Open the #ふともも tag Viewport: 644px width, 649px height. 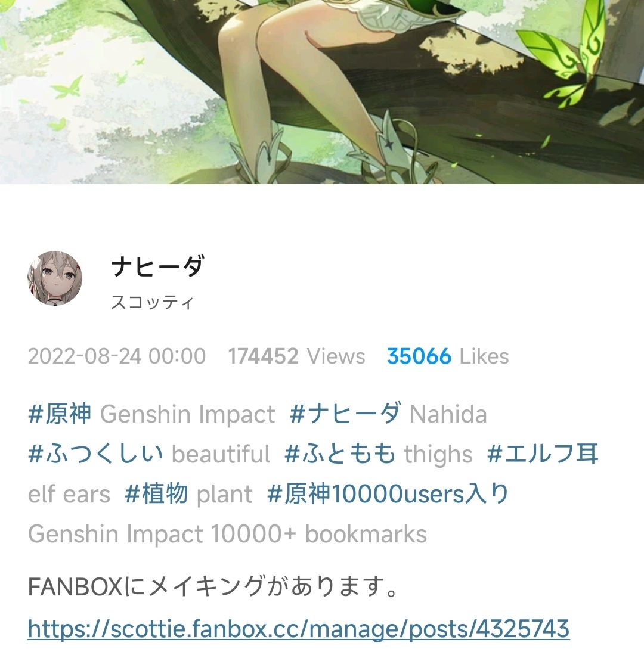pyautogui.click(x=340, y=454)
